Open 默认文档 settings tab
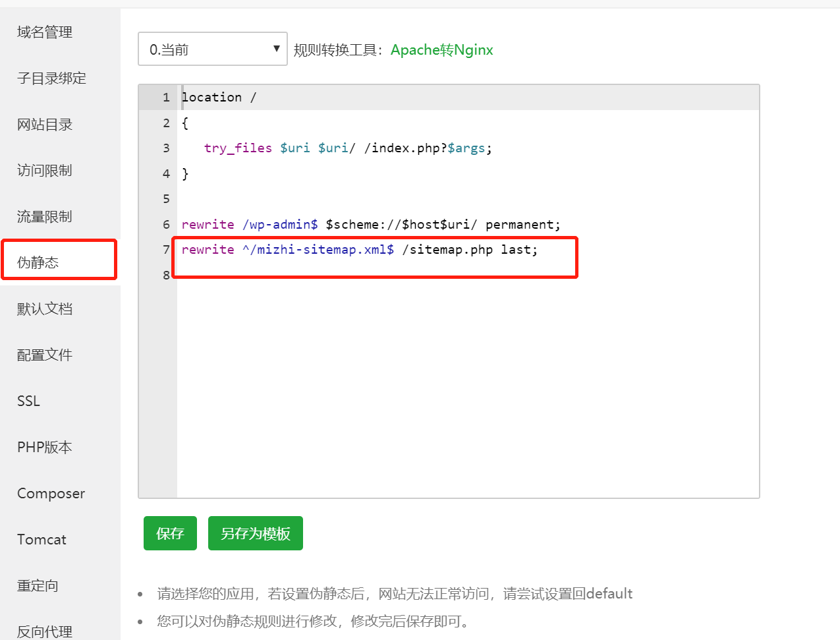This screenshot has height=640, width=840. (45, 309)
